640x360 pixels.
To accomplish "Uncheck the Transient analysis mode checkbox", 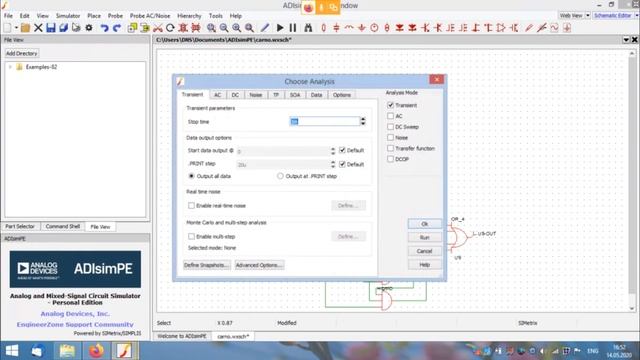I will tap(391, 105).
